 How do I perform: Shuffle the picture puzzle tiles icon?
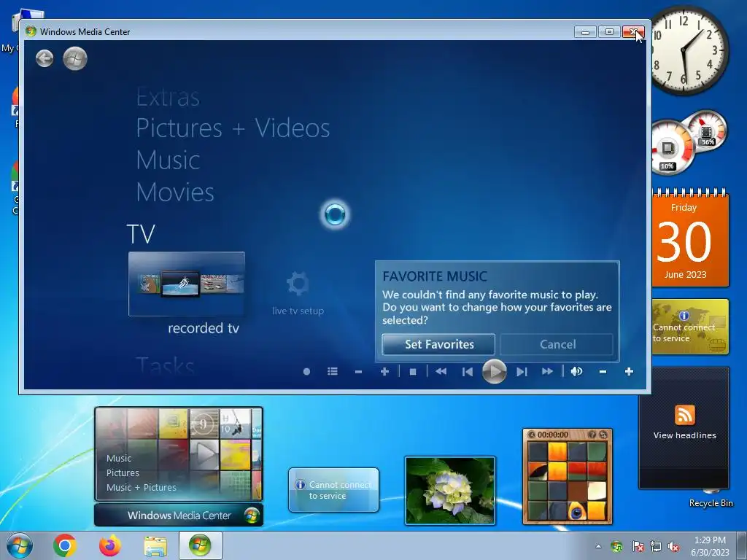603,435
